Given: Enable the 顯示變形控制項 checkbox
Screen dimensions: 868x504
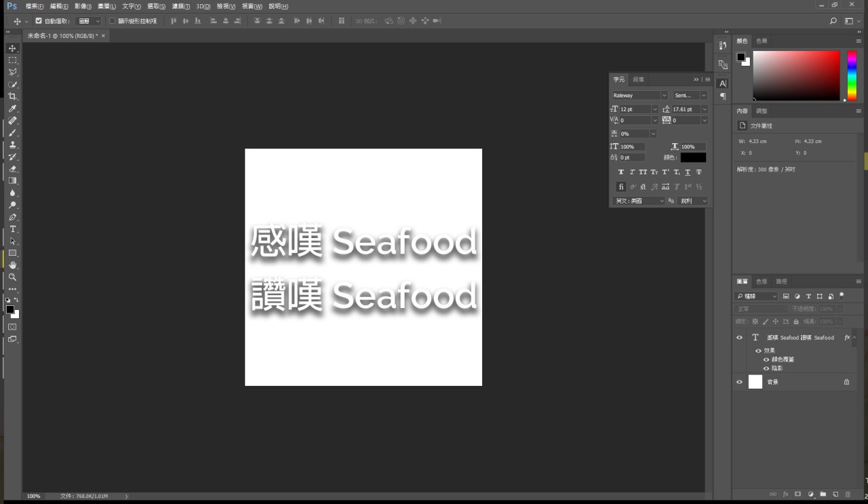Looking at the screenshot, I should pos(113,21).
